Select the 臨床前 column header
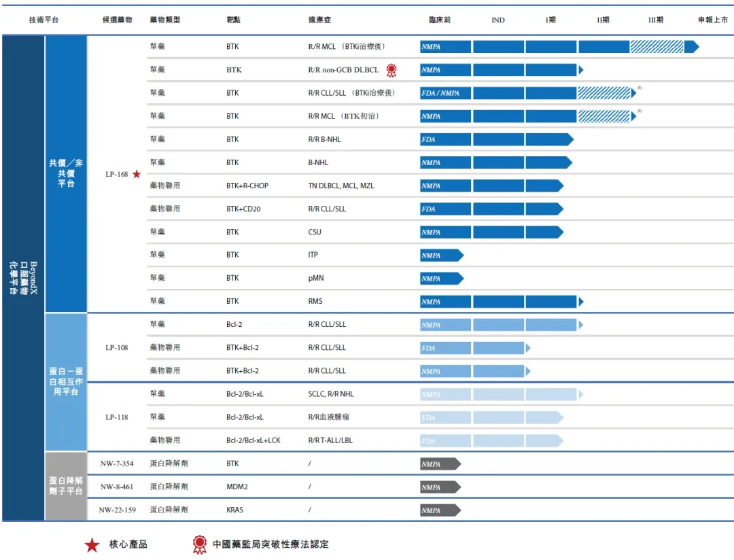 pyautogui.click(x=440, y=20)
